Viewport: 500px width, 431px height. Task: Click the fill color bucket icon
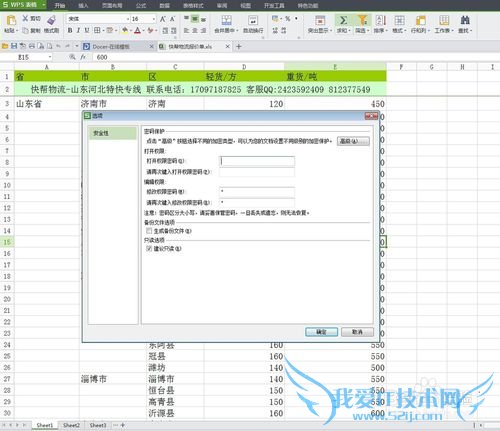(125, 30)
